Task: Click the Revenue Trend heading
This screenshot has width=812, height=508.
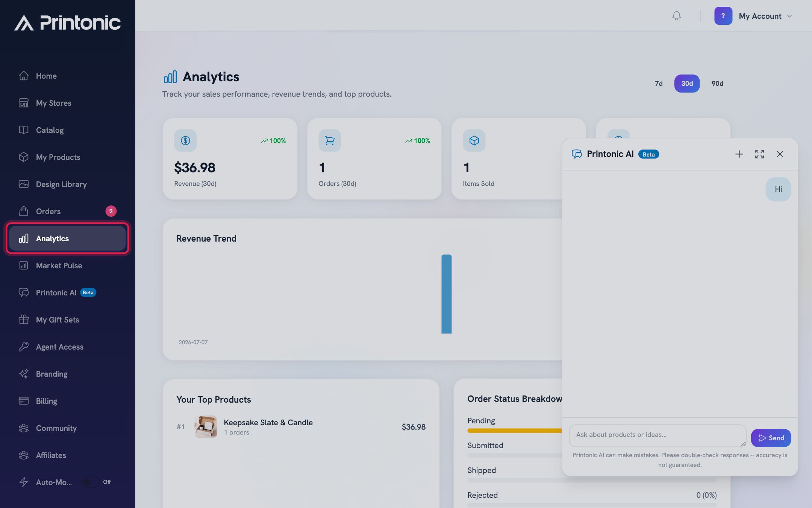Action: [x=206, y=239]
